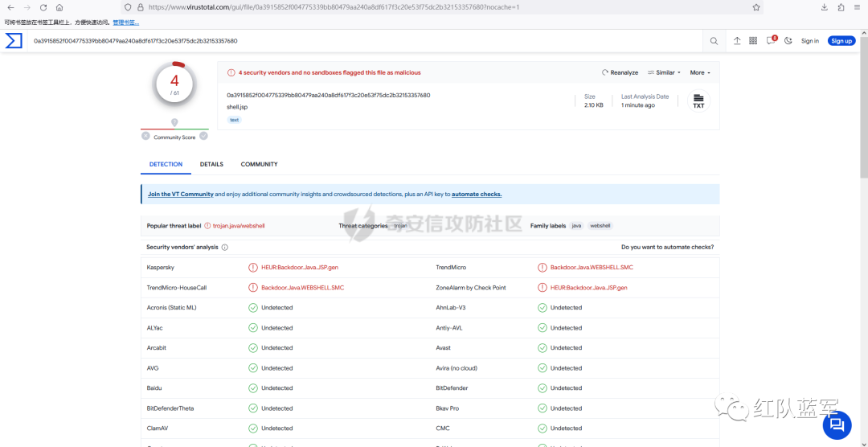The image size is (868, 447).
Task: Click the TXT file type icon
Action: point(698,100)
